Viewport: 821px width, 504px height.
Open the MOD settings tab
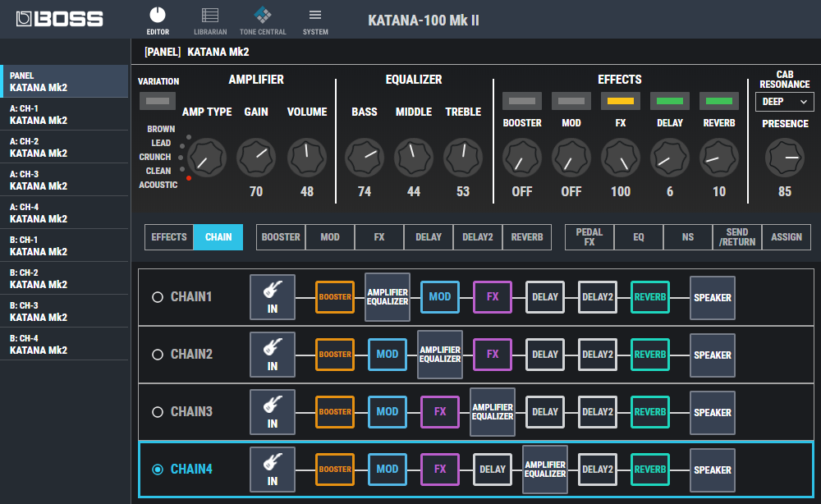(x=330, y=237)
